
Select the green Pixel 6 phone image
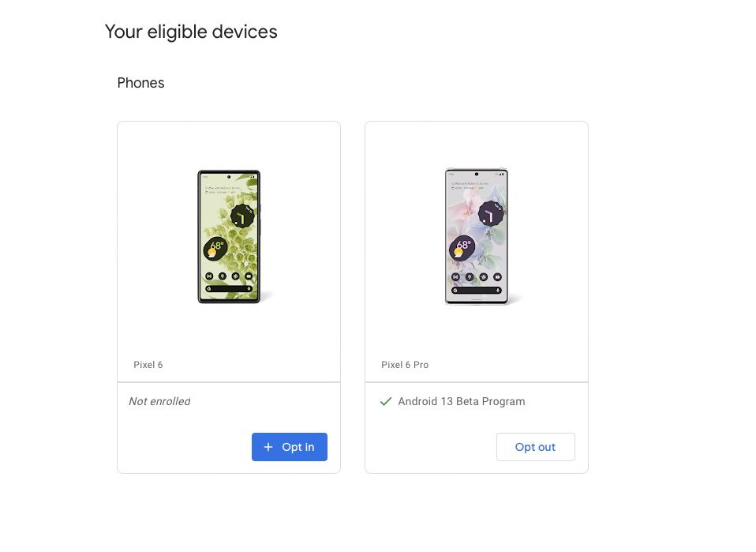(229, 236)
